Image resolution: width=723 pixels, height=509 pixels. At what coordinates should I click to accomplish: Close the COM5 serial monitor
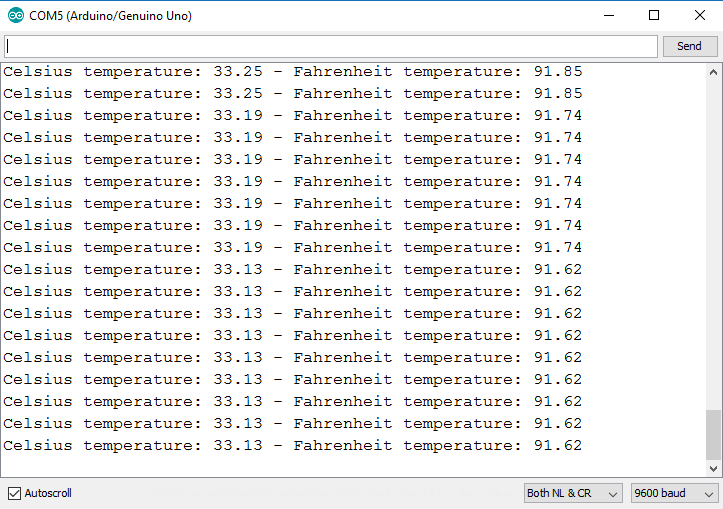tap(699, 15)
